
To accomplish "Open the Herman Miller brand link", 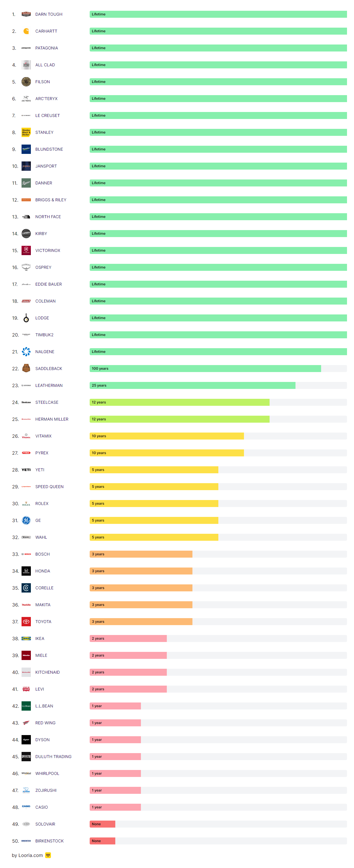I will (x=52, y=419).
